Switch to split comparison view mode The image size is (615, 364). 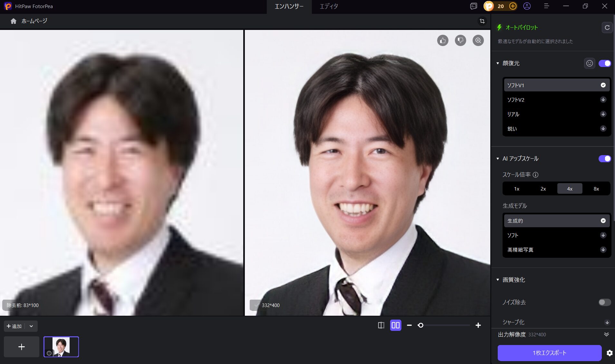coord(381,325)
